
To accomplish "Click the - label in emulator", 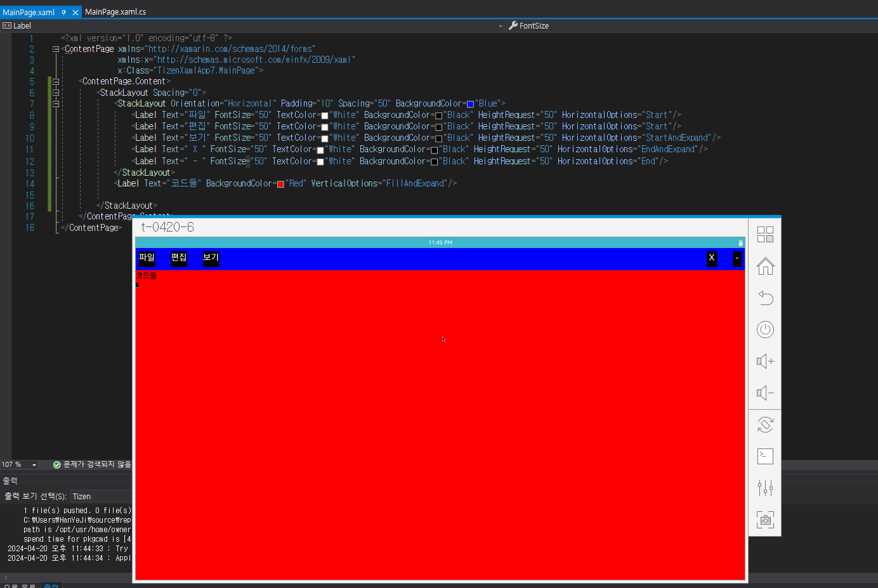I will 737,258.
